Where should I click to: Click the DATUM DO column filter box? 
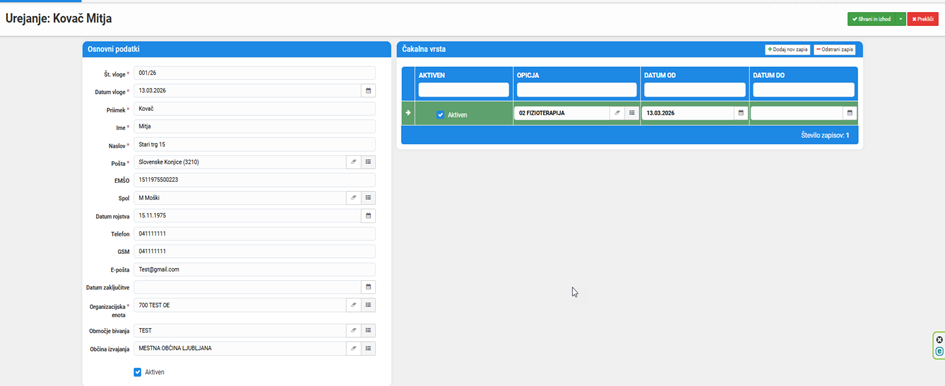click(x=803, y=90)
